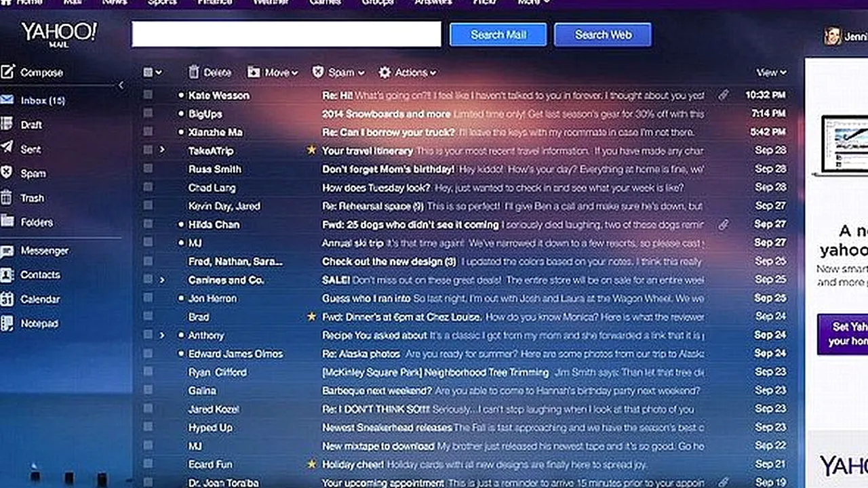This screenshot has height=488, width=868.
Task: Click the paperclip on Hilda Chan's email
Action: click(x=723, y=224)
